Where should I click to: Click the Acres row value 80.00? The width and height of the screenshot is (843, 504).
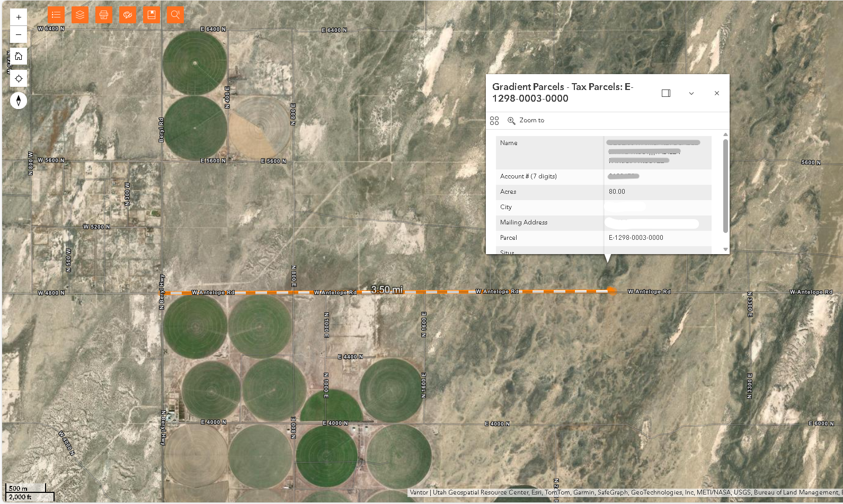tap(617, 192)
